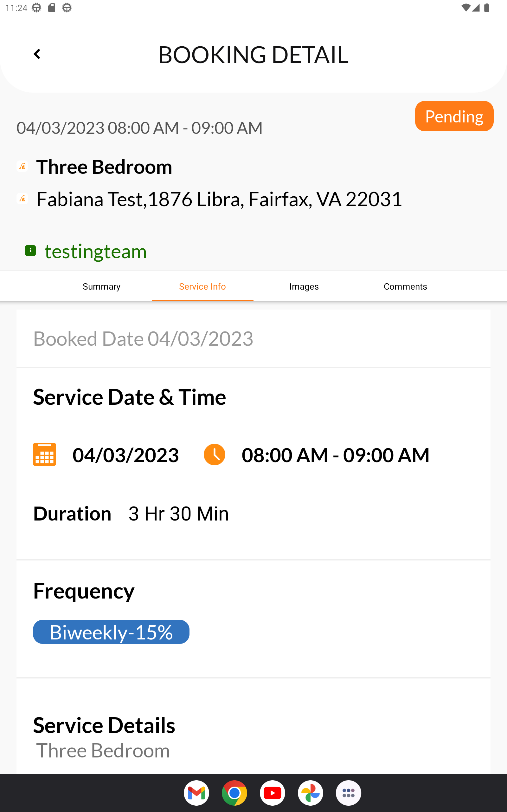507x812 pixels.
Task: Tap the Biweekly-15% frequency chip
Action: pos(111,632)
